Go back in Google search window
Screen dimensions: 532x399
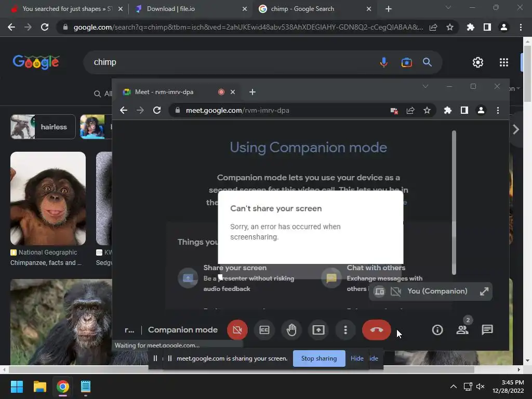point(11,27)
